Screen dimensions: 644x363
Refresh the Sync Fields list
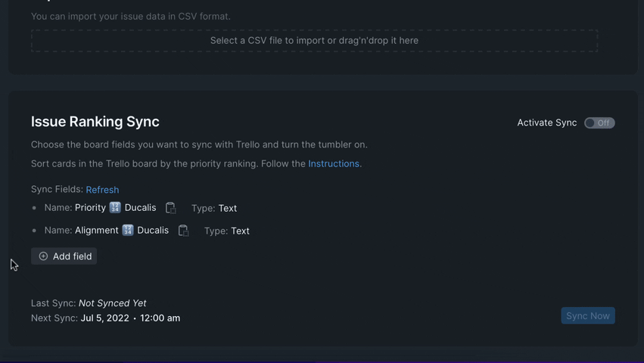(102, 190)
